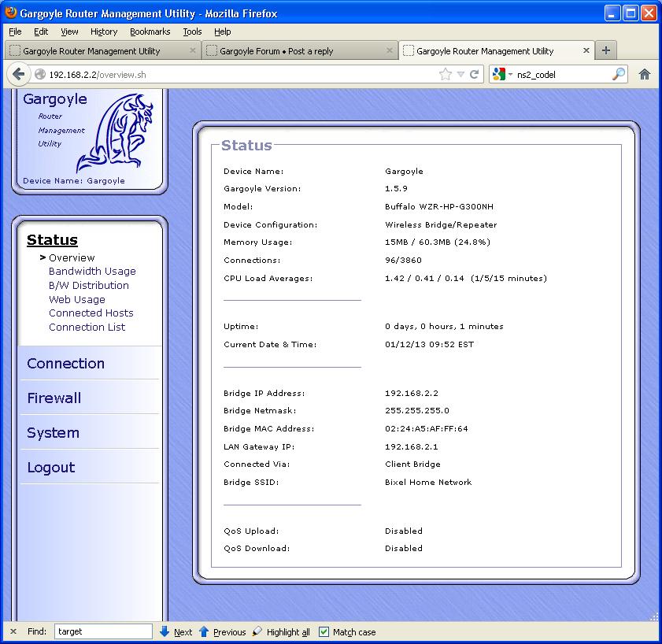The height and width of the screenshot is (644, 662).
Task: Close the active Gargoyle Router Management tab
Action: (586, 50)
